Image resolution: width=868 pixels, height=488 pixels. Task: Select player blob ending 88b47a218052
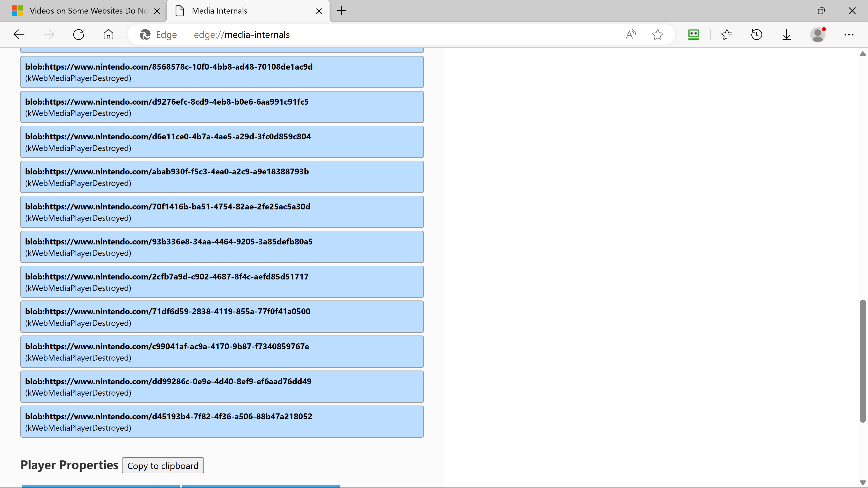pos(222,422)
